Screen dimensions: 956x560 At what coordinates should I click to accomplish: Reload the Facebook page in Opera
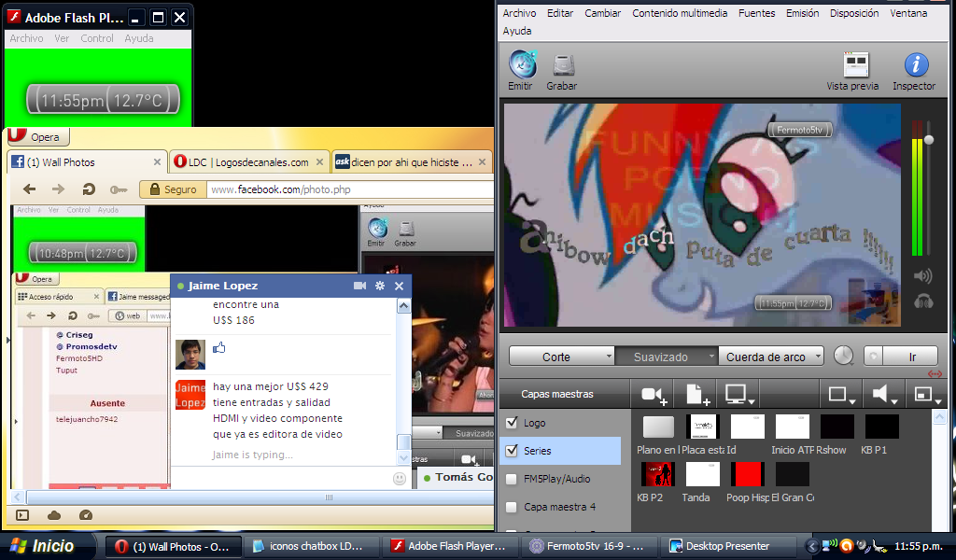coord(89,189)
